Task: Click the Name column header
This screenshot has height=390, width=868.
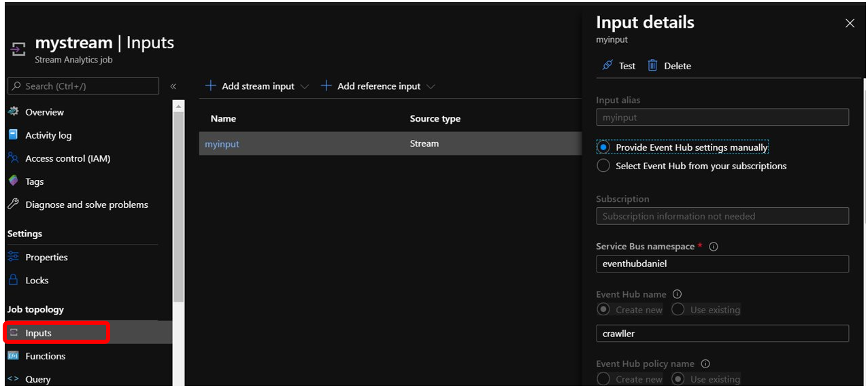Action: point(223,118)
